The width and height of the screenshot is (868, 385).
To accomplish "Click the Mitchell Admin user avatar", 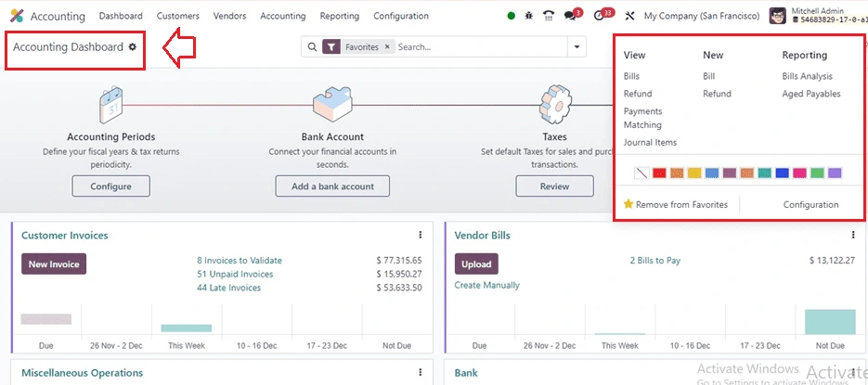I will (x=778, y=16).
